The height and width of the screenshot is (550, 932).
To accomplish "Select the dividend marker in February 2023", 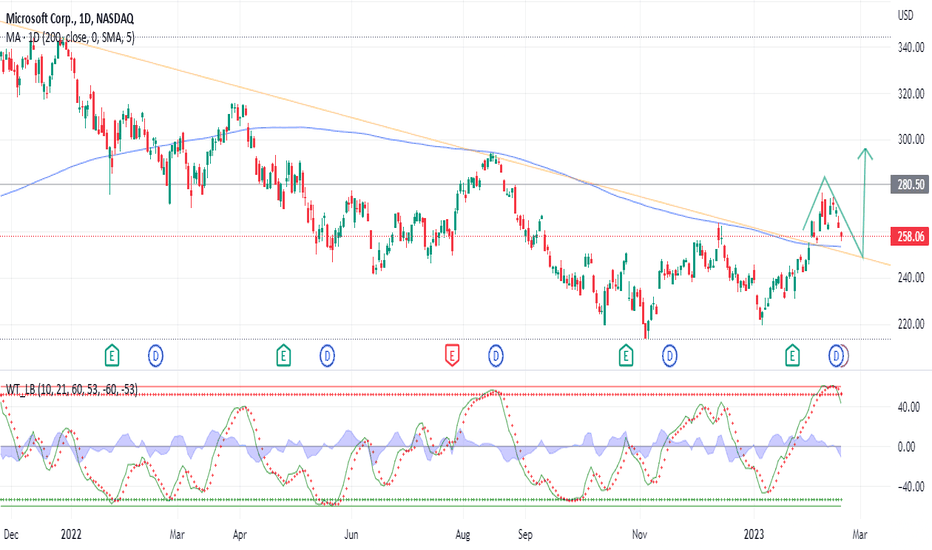I will (836, 356).
